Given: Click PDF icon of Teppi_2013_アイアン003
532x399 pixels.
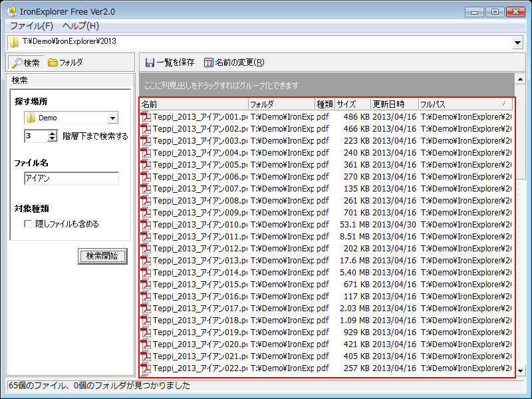Looking at the screenshot, I should pos(146,141).
